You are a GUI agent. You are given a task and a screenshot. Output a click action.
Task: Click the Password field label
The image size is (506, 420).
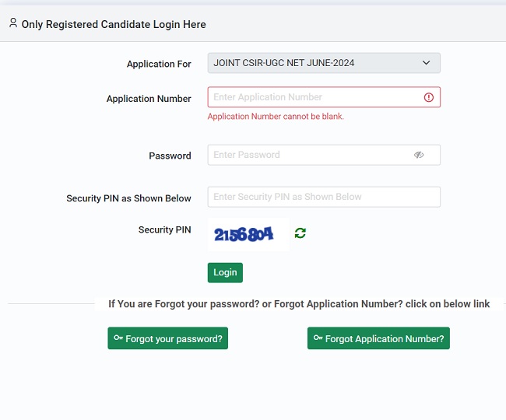tap(170, 156)
